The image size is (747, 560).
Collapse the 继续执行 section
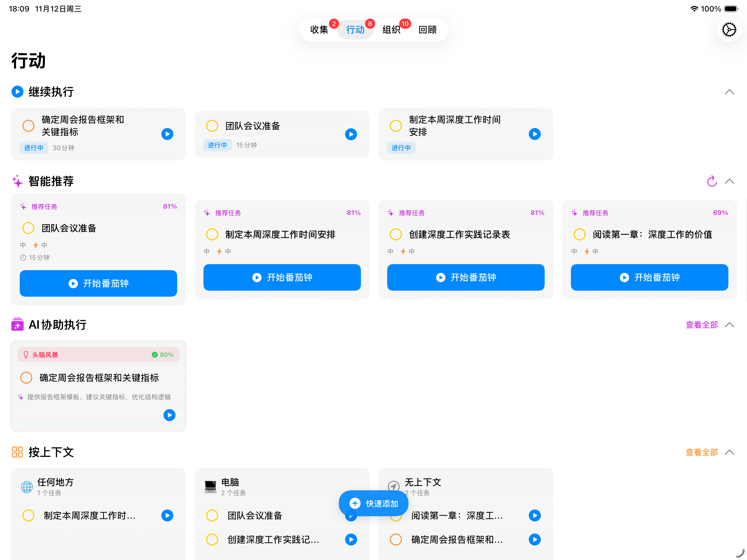coord(730,92)
